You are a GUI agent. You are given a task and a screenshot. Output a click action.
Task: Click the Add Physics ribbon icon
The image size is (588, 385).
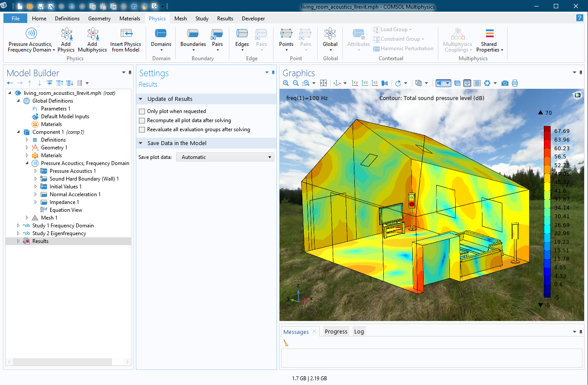coord(66,34)
